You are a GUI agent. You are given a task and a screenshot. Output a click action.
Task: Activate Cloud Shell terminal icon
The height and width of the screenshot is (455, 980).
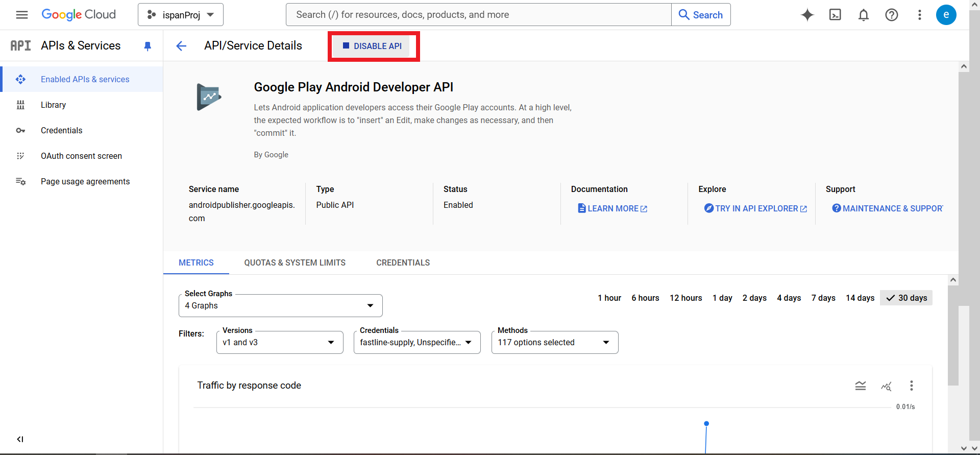(836, 15)
